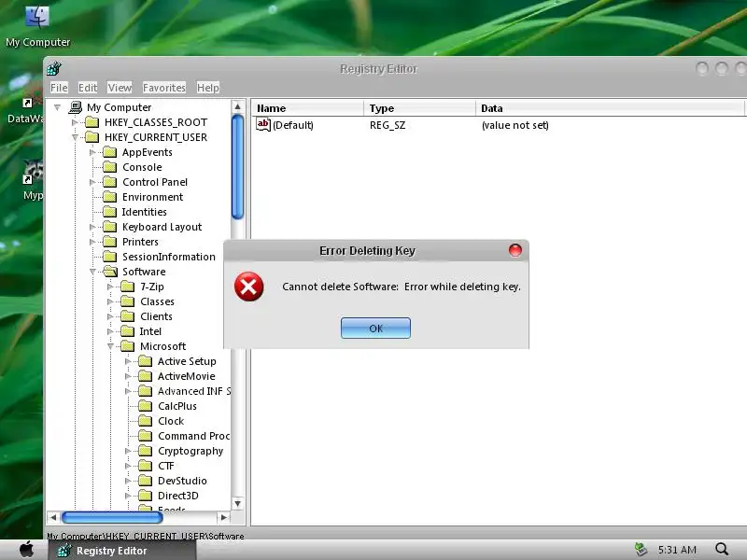Click the Name column header

[307, 108]
